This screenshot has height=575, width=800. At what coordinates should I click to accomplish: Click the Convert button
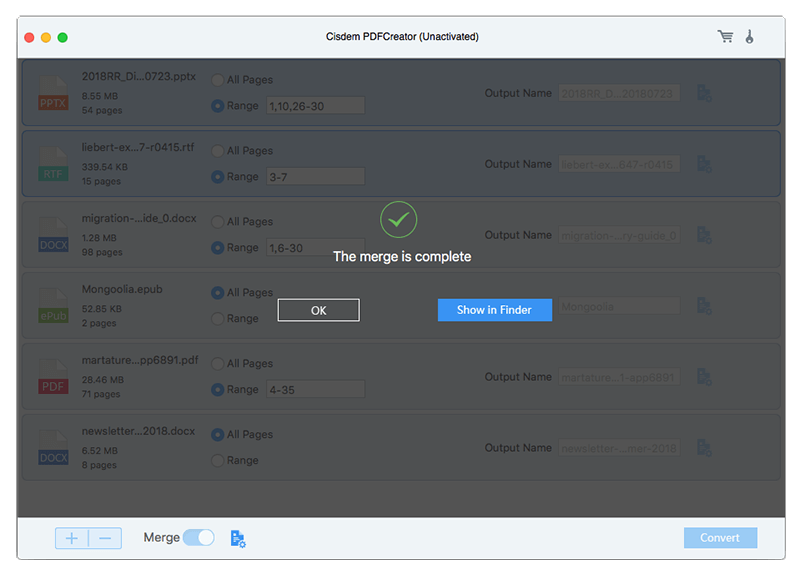point(720,538)
